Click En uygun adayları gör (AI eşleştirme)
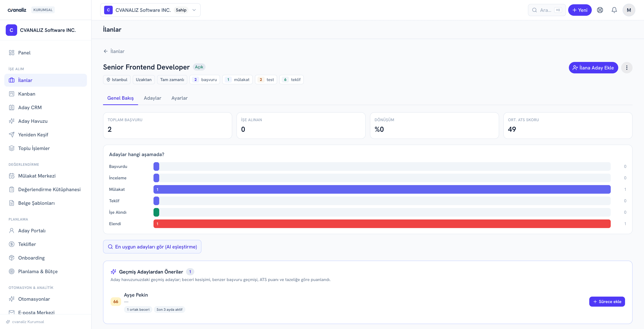Image resolution: width=644 pixels, height=329 pixels. pyautogui.click(x=152, y=247)
